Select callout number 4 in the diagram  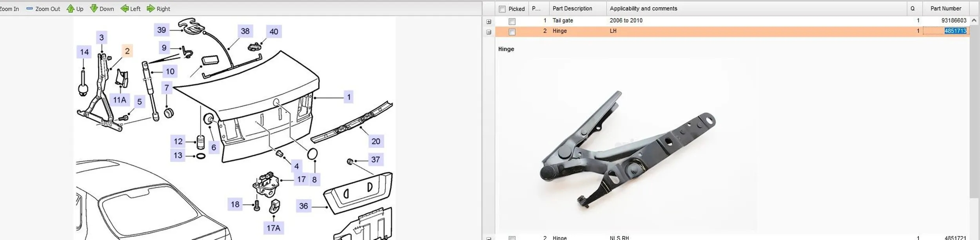point(296,166)
